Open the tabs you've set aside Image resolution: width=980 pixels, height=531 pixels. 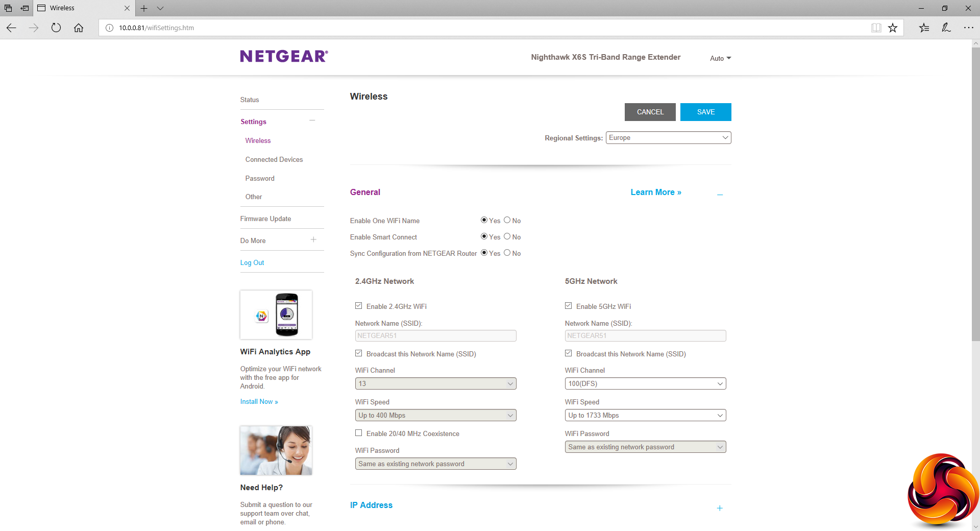(x=8, y=8)
